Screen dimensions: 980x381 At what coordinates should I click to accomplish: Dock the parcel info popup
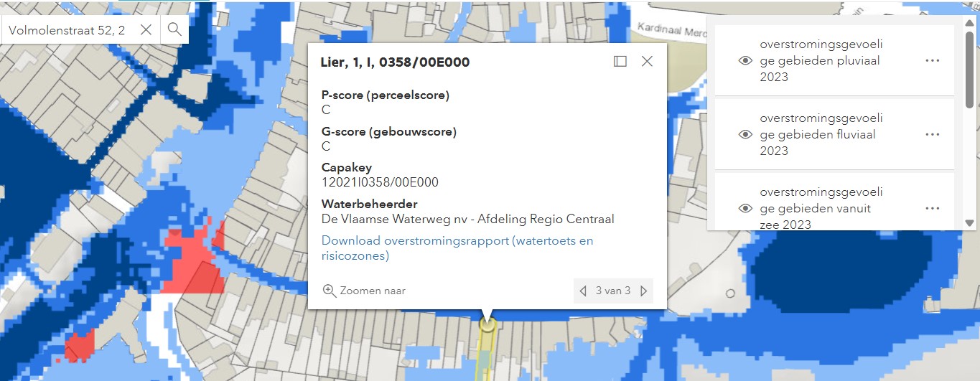click(620, 62)
